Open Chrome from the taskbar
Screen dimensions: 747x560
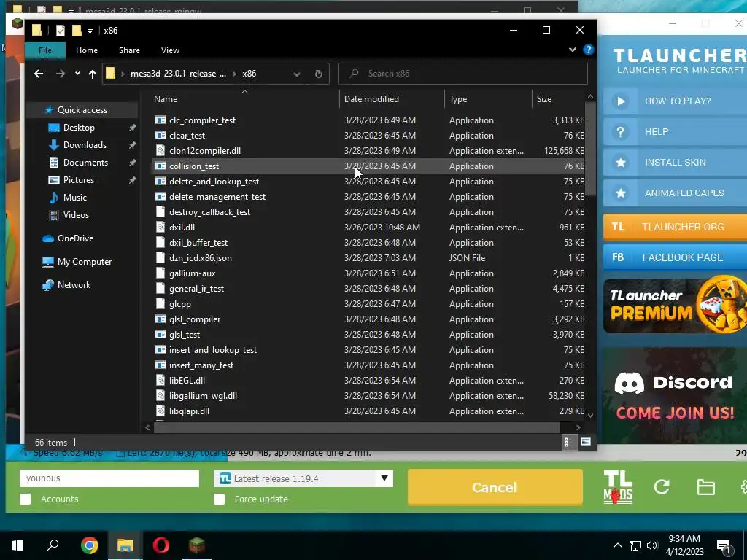(90, 545)
